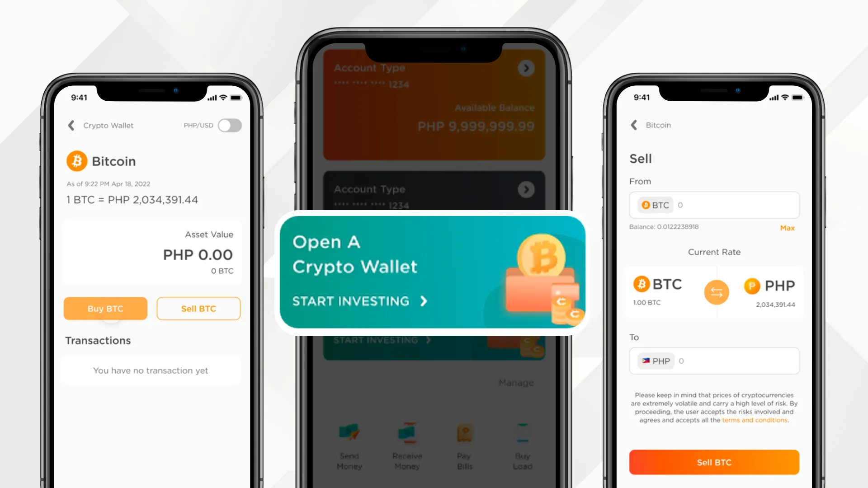Tap the Bitcoin icon in crypto wallet
Viewport: 868px width, 488px height.
coord(77,160)
